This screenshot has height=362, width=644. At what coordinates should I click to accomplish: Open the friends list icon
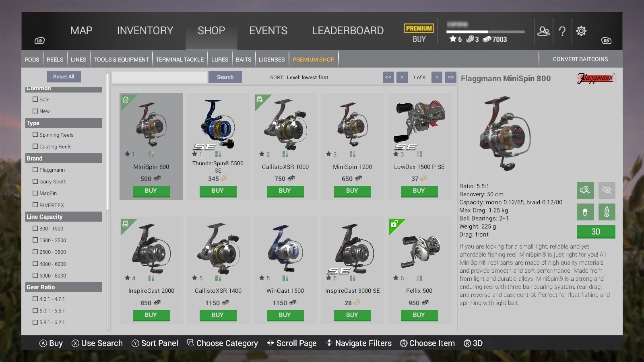coord(543,31)
